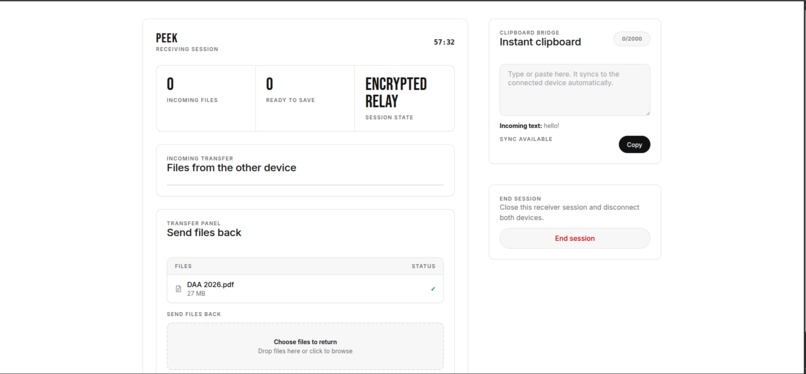Click the PEEK logo heading
This screenshot has width=806, height=374.
tap(167, 38)
